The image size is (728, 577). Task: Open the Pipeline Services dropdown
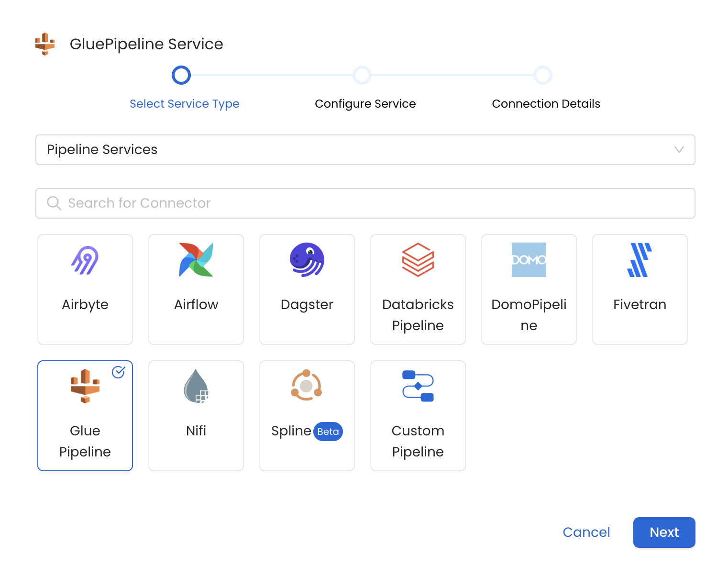point(365,150)
